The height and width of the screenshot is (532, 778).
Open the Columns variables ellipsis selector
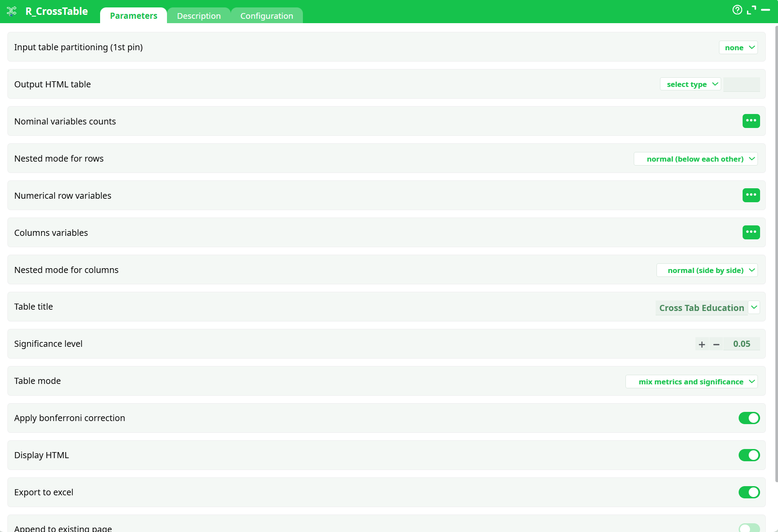(x=751, y=232)
